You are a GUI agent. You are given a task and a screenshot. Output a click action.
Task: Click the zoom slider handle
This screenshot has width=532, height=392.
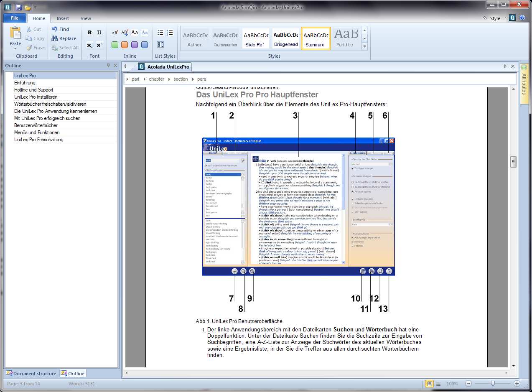coord(493,383)
